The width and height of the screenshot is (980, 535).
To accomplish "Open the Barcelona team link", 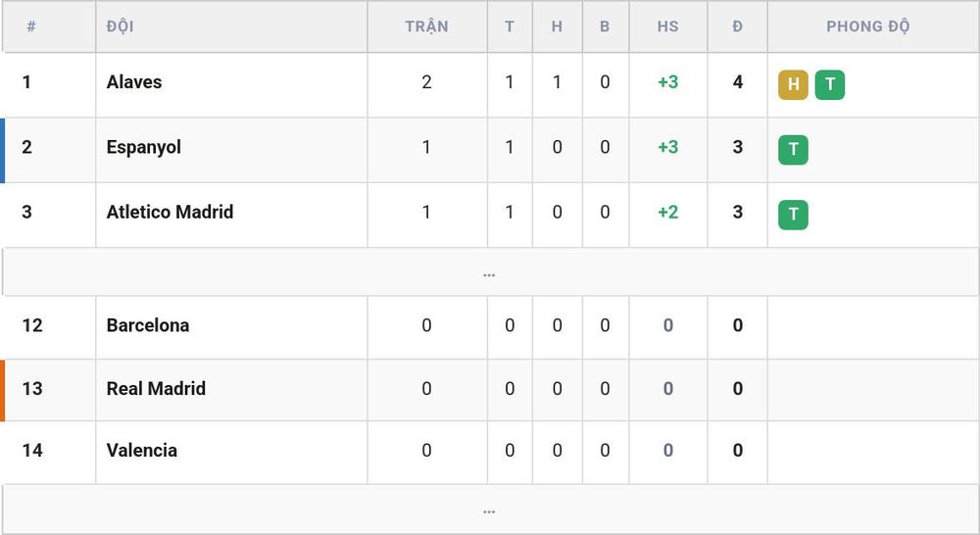I will (x=148, y=325).
